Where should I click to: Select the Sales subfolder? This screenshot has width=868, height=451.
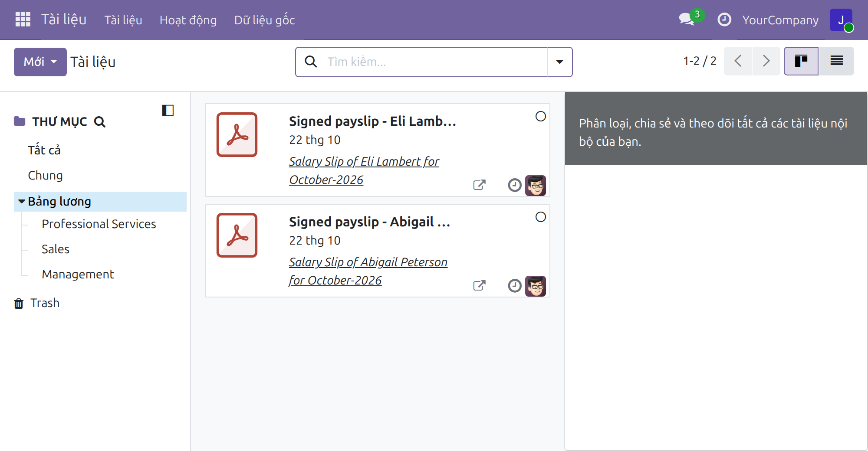(56, 249)
